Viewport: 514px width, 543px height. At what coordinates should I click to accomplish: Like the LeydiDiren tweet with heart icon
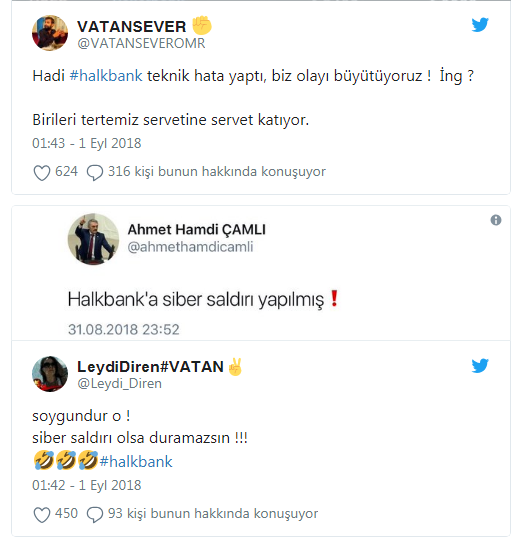[x=42, y=515]
